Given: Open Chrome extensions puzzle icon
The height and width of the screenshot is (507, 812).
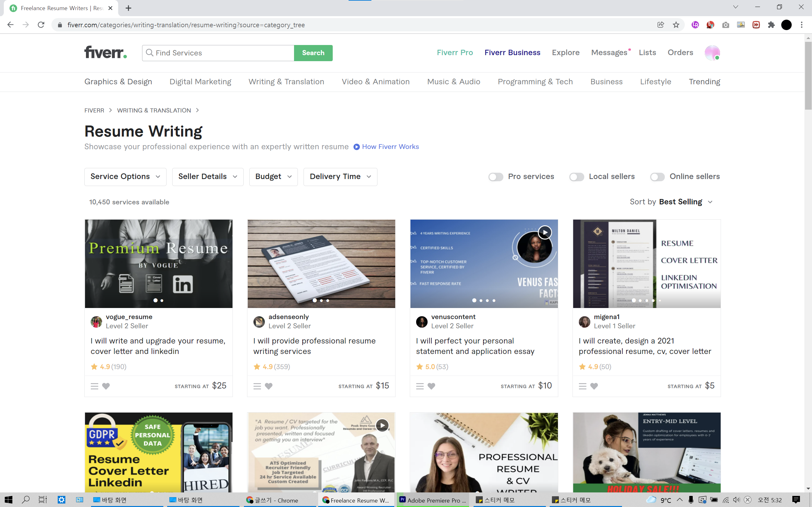Looking at the screenshot, I should (771, 25).
